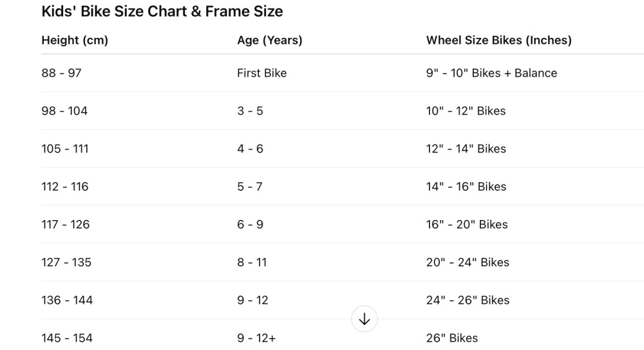Click the 16" - 20" Bikes cell

click(467, 225)
